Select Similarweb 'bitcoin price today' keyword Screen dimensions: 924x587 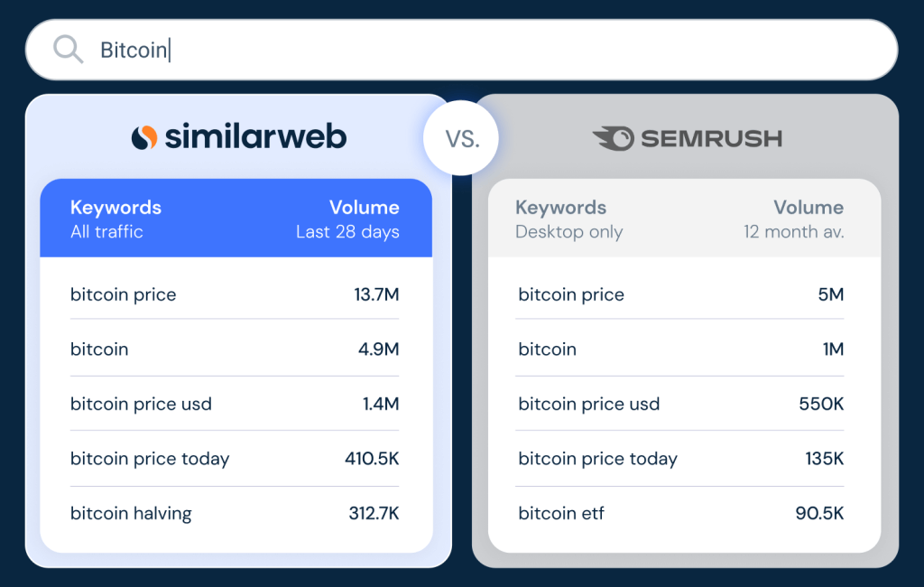[x=150, y=459]
